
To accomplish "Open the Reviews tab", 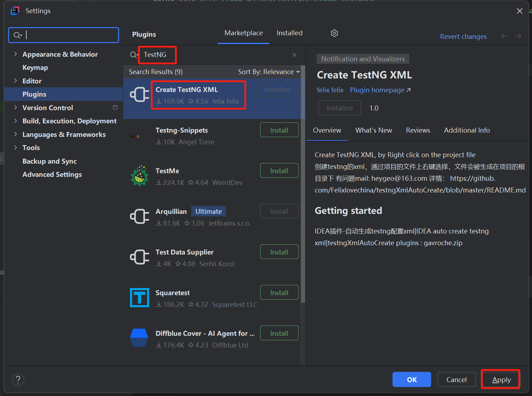I will coord(418,130).
